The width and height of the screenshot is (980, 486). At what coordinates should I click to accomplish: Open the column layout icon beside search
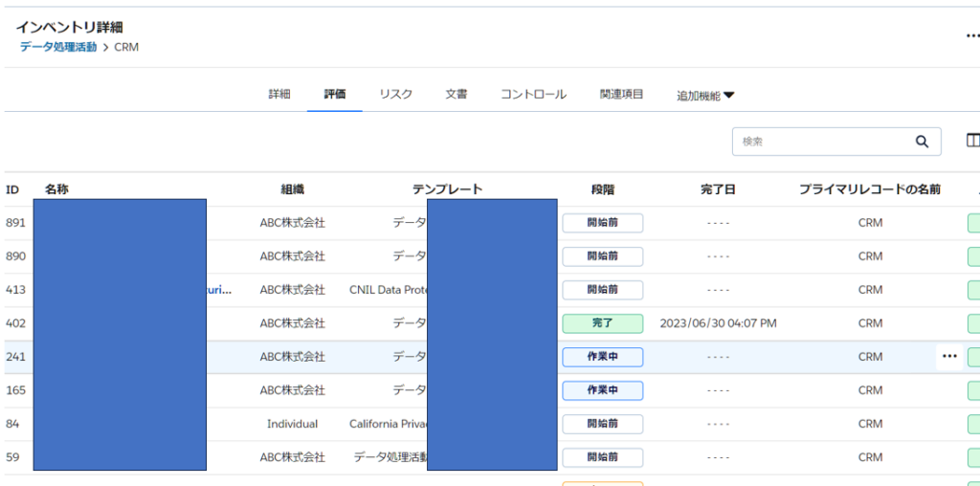pos(972,142)
